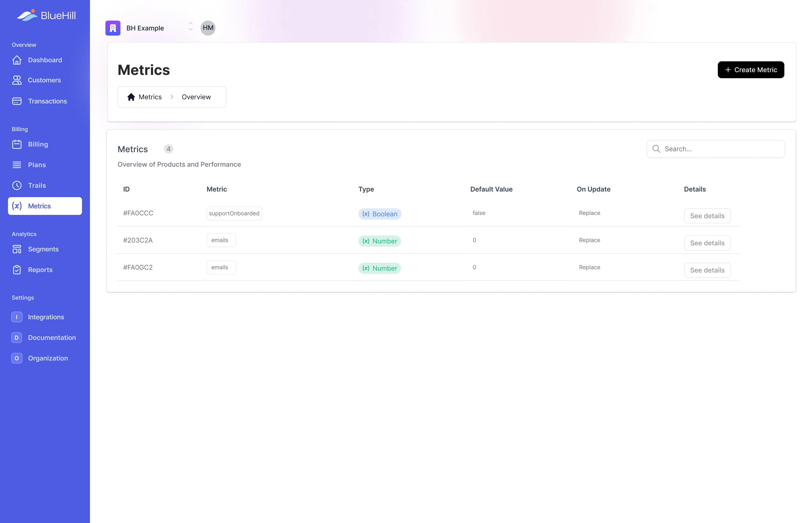Go to Customers in sidebar

click(45, 80)
